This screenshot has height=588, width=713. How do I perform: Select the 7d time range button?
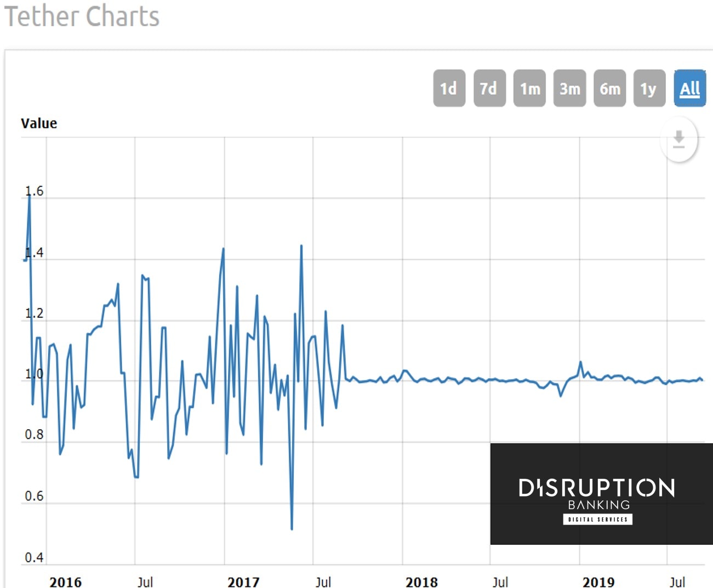488,88
